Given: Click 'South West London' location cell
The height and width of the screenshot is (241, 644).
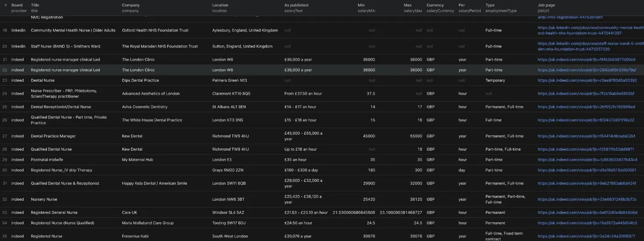Looking at the screenshot, I should [x=230, y=236].
